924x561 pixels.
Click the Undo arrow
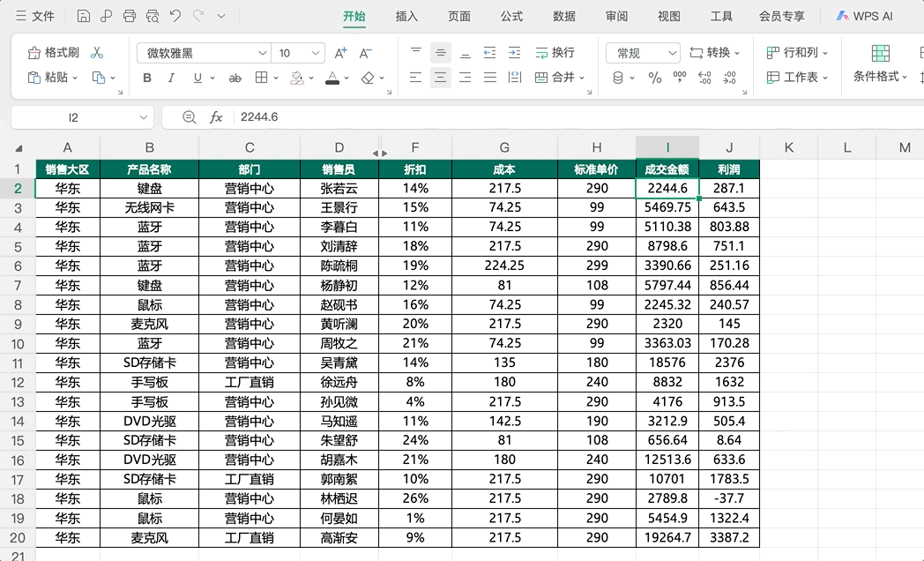click(175, 16)
